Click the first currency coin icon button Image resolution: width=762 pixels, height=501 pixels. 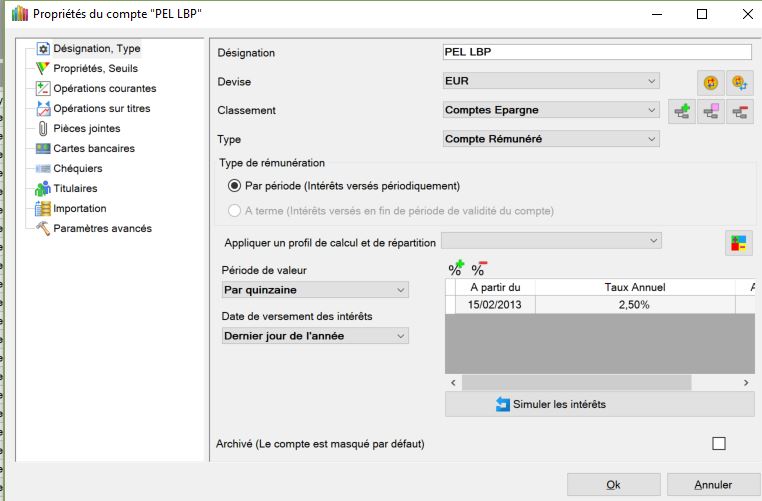tap(711, 82)
